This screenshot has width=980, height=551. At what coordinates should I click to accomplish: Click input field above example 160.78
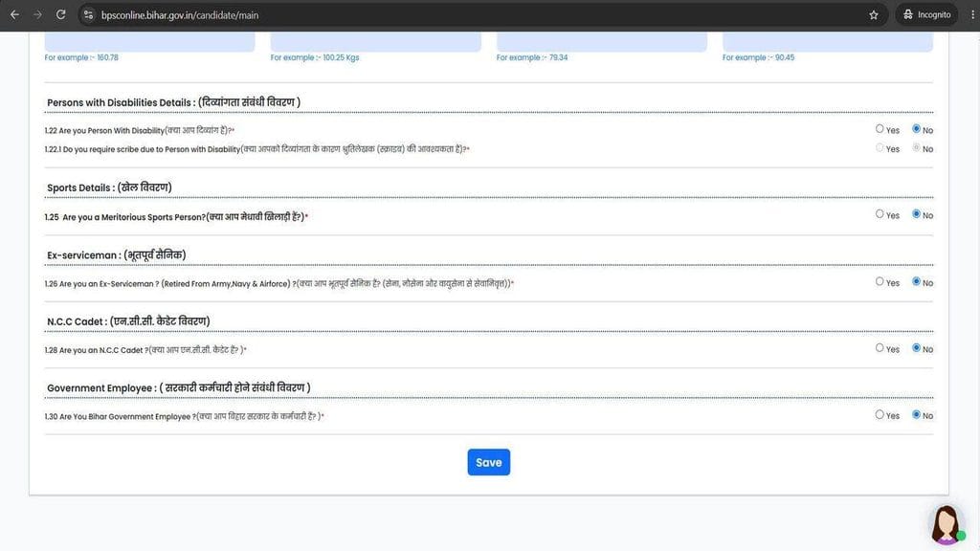[x=149, y=42]
